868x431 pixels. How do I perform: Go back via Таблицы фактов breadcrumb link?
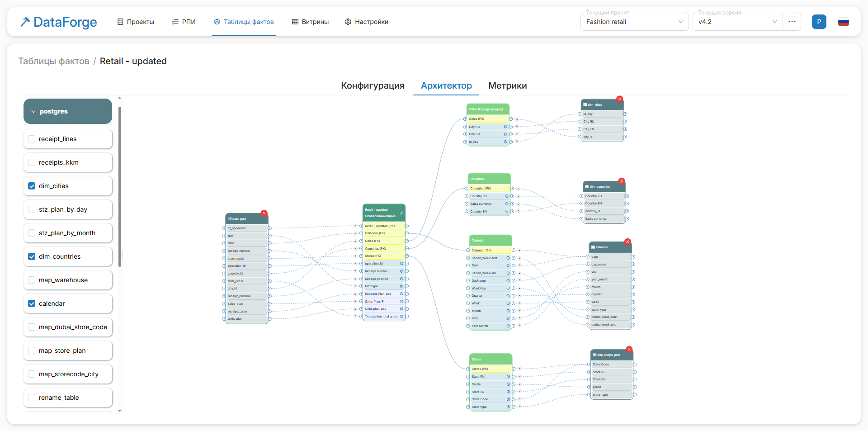(x=54, y=61)
